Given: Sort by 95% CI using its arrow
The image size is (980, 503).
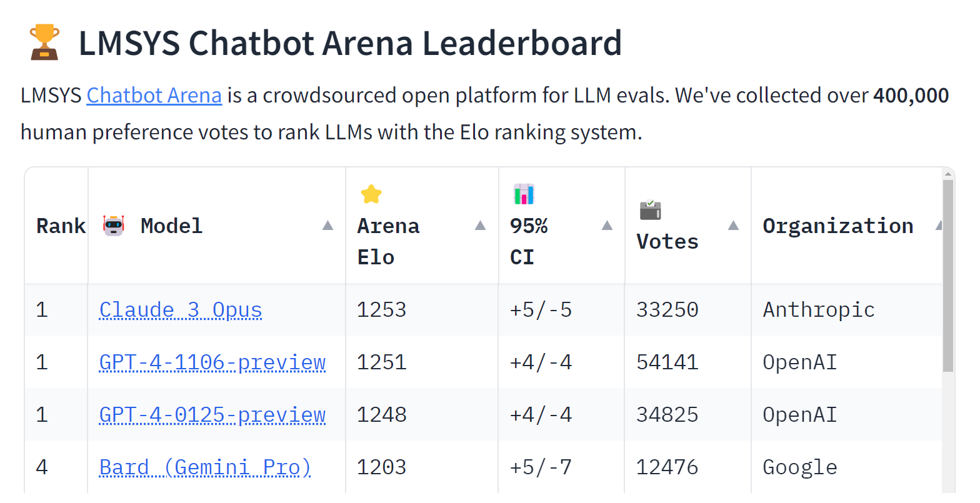Looking at the screenshot, I should click(607, 226).
